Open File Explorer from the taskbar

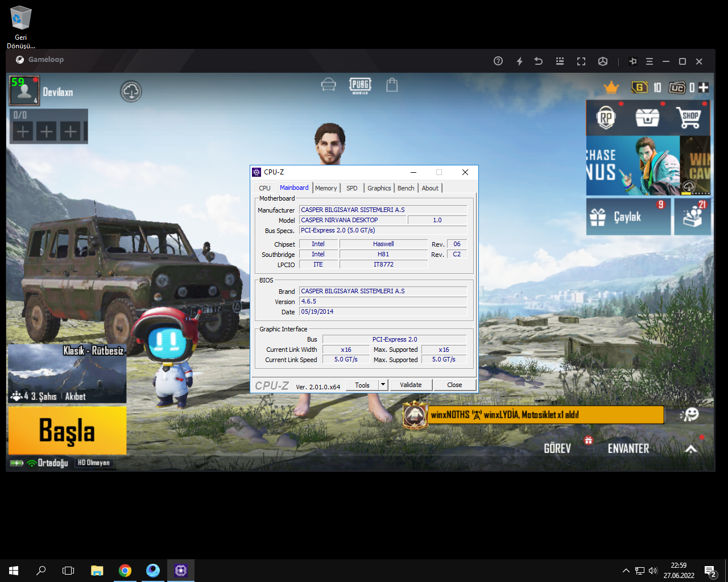97,570
